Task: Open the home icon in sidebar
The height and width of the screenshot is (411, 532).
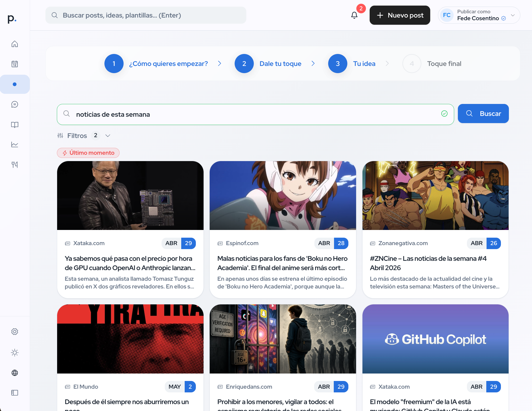Action: 15,44
